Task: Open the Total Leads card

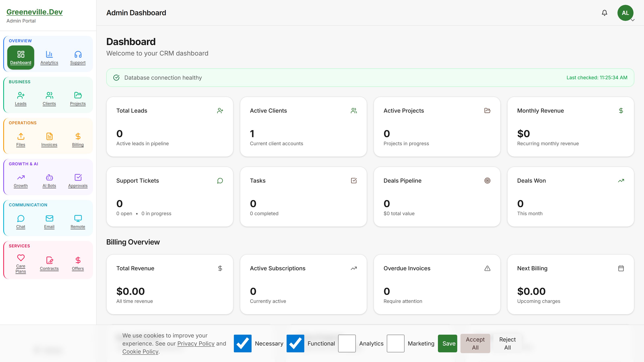Action: 170,127
